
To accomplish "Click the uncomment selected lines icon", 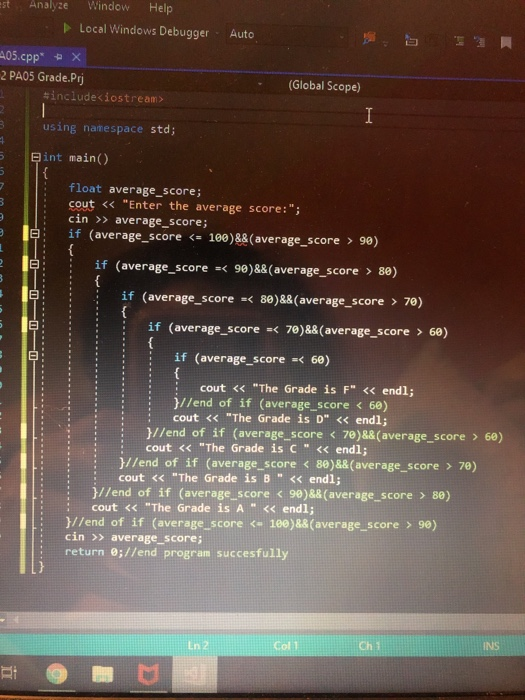I will point(480,42).
